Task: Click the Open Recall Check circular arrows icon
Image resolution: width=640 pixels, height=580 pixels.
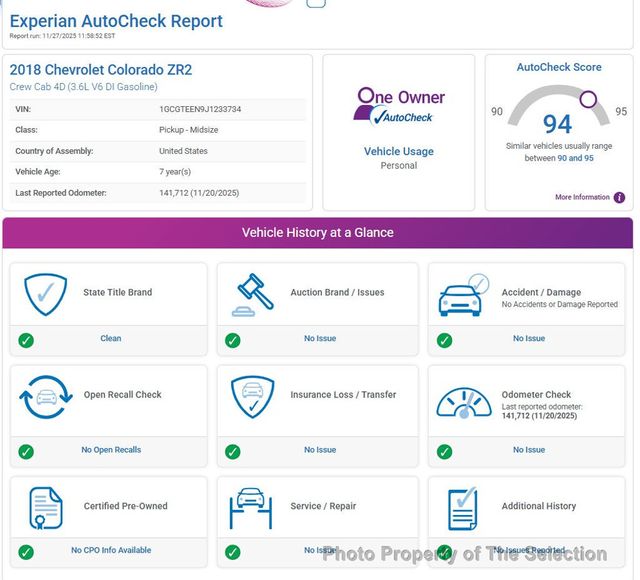Action: click(45, 396)
